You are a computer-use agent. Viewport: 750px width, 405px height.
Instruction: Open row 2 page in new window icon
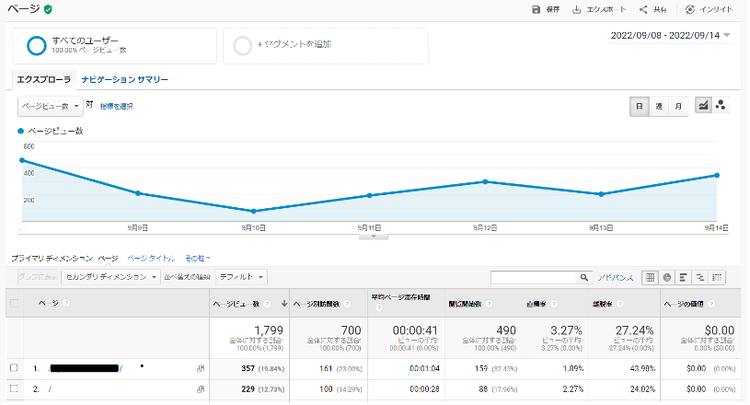200,389
